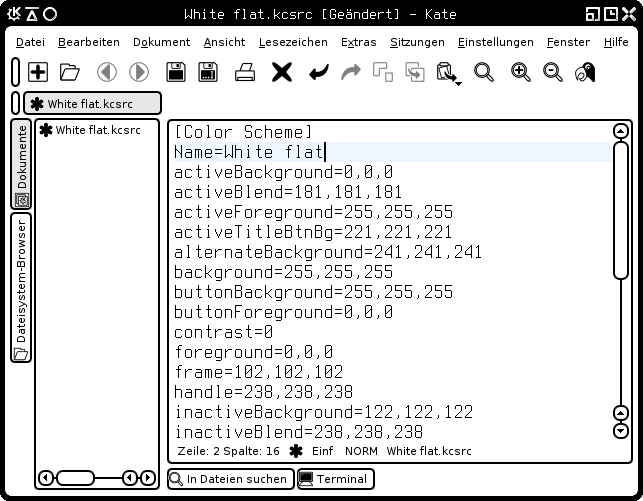Open the In Dateien suchen panel
Screen dimensions: 643x501
(231, 479)
